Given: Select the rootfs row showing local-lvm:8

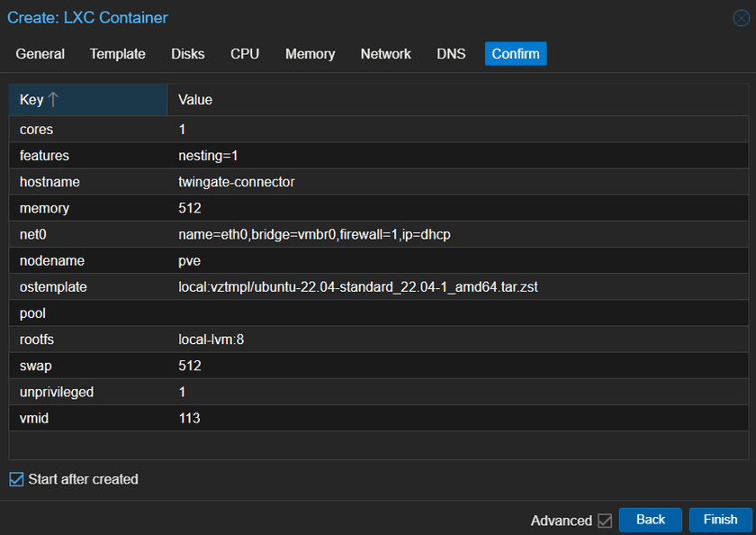Looking at the screenshot, I should tap(270, 340).
